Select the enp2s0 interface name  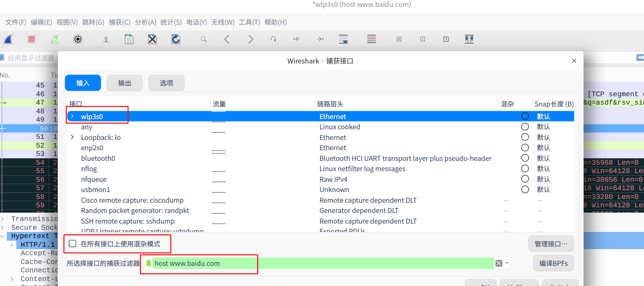pos(92,148)
